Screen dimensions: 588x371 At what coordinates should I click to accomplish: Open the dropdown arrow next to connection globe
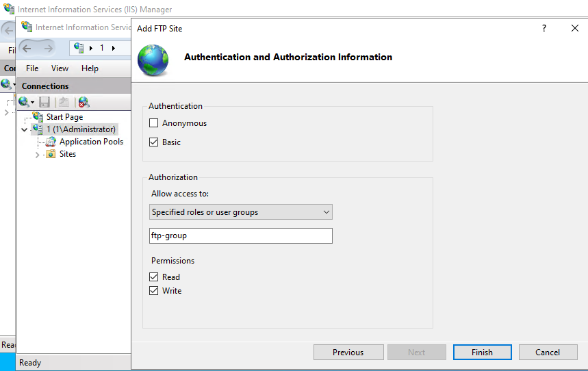coord(33,102)
